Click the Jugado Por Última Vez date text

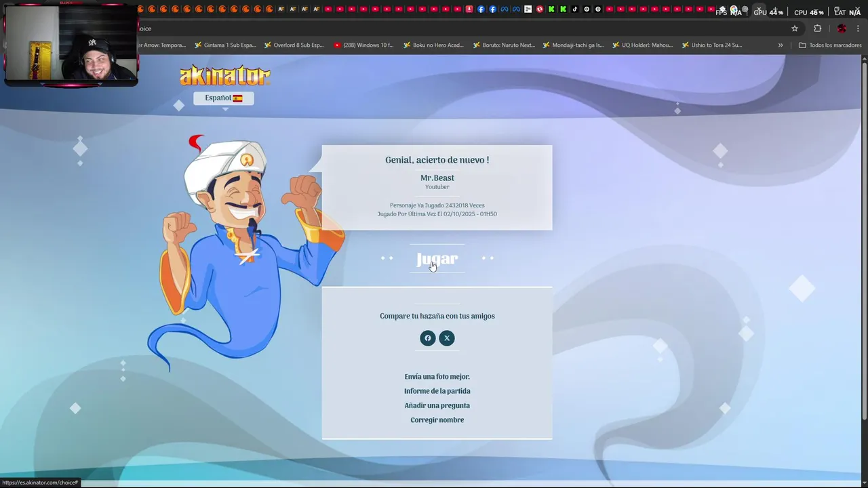pyautogui.click(x=437, y=214)
